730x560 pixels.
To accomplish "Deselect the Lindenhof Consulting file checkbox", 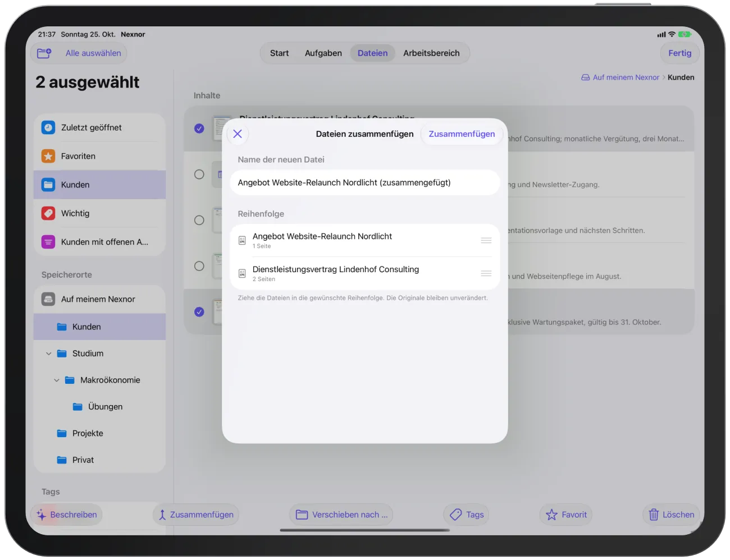I will [199, 128].
